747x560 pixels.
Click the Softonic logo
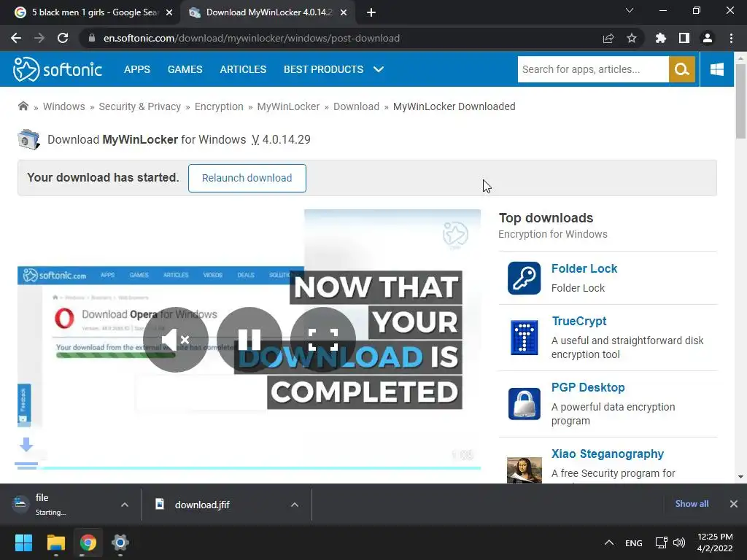pos(57,69)
